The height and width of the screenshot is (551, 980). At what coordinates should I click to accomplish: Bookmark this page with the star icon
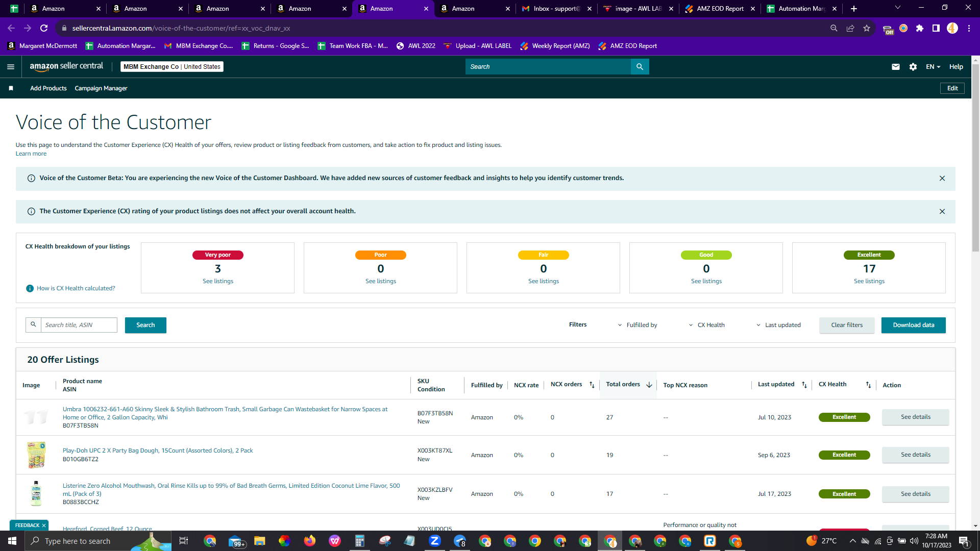[x=867, y=29]
